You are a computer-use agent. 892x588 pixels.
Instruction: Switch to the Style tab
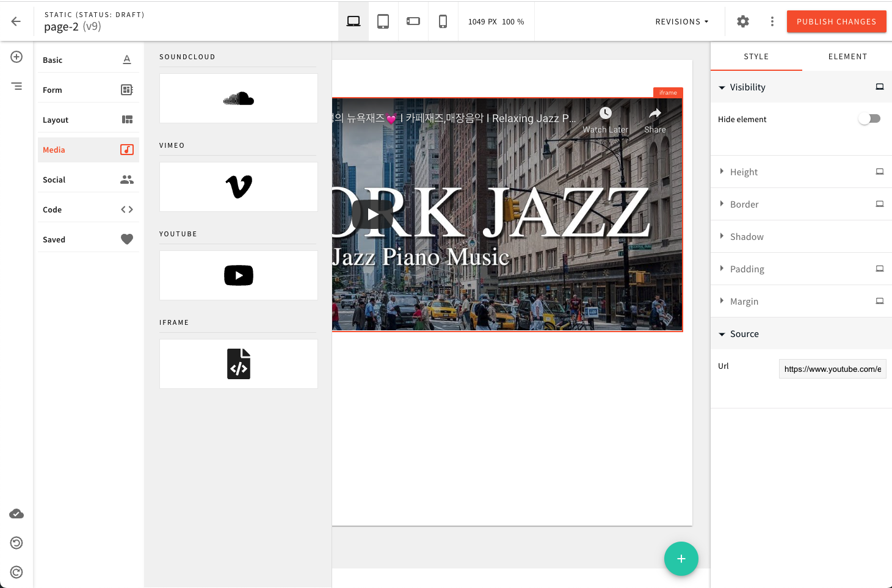click(x=756, y=56)
